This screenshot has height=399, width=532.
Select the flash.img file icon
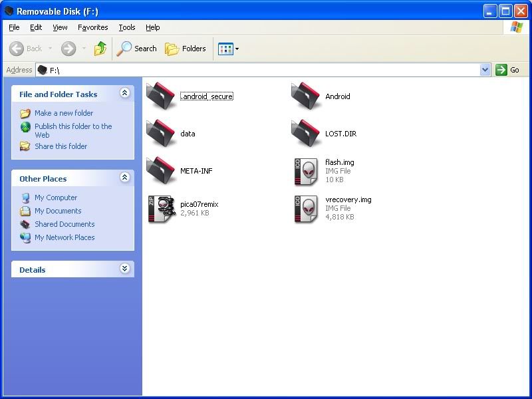pos(306,172)
